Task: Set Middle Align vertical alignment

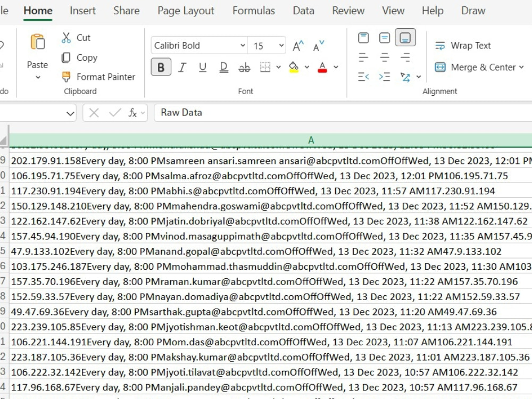Action: coord(385,38)
